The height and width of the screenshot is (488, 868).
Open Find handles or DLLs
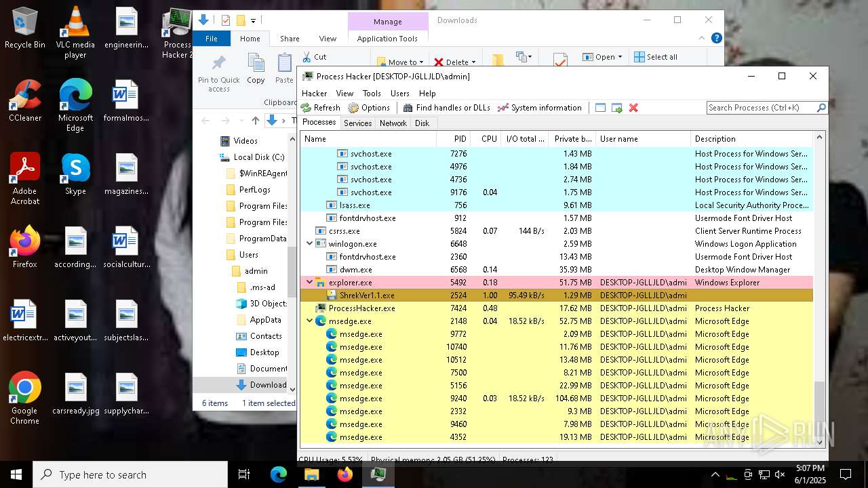point(446,108)
